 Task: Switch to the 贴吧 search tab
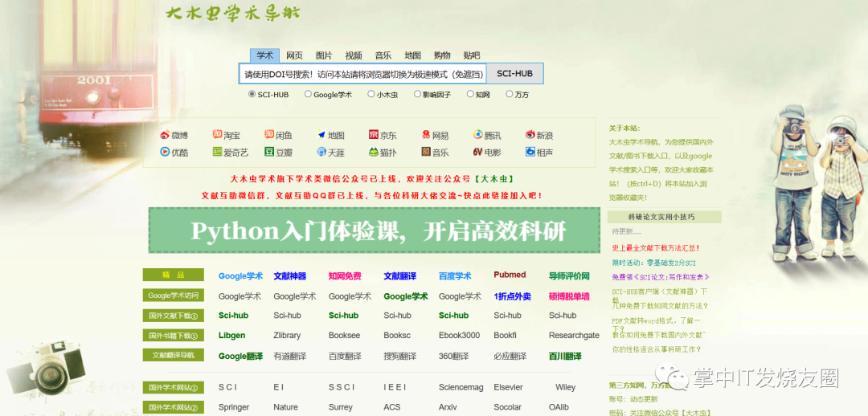tap(472, 55)
